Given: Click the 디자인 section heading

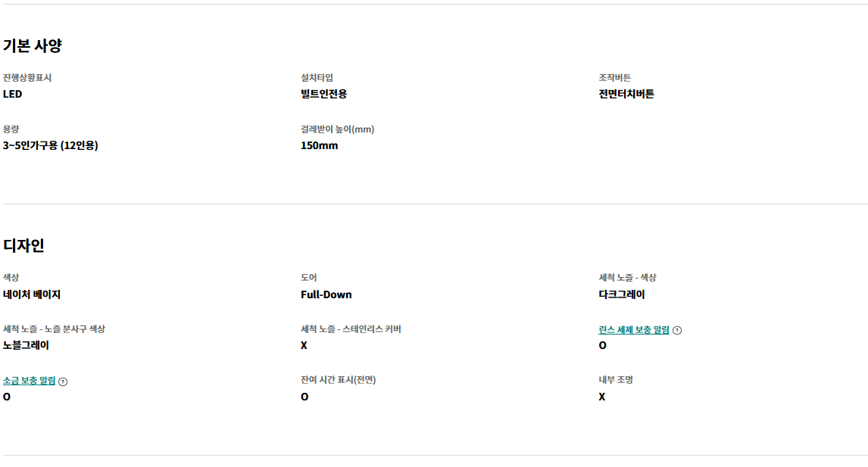Looking at the screenshot, I should coord(23,245).
